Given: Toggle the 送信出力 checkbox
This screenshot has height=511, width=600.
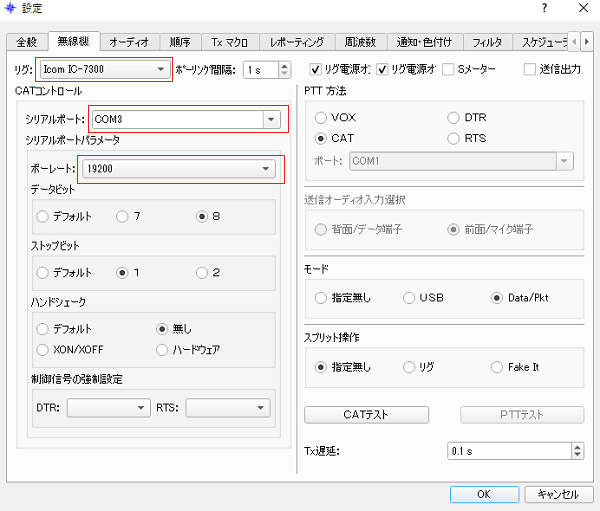Looking at the screenshot, I should [531, 70].
